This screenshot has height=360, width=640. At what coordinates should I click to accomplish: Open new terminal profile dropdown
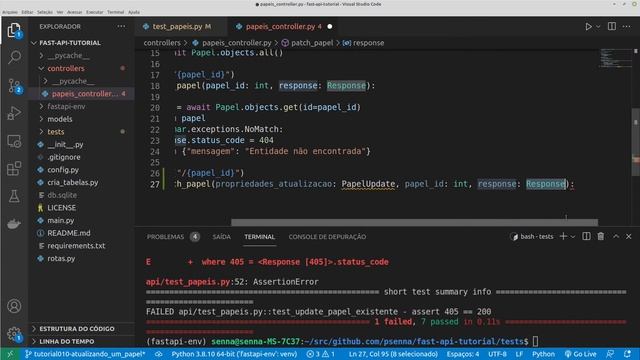[x=573, y=237]
